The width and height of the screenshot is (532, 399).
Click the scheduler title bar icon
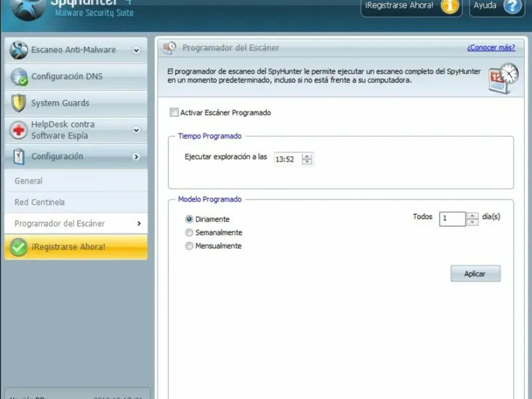[170, 48]
